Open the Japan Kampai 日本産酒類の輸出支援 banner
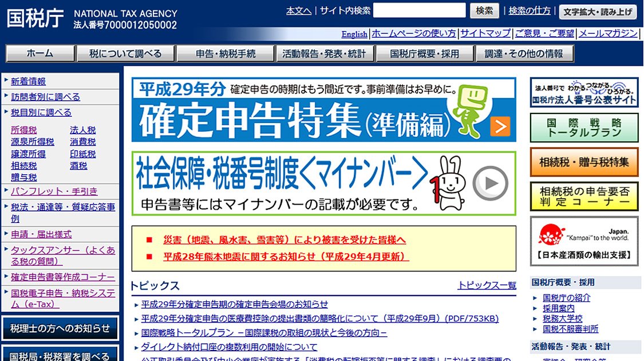644x361 pixels. click(x=584, y=241)
